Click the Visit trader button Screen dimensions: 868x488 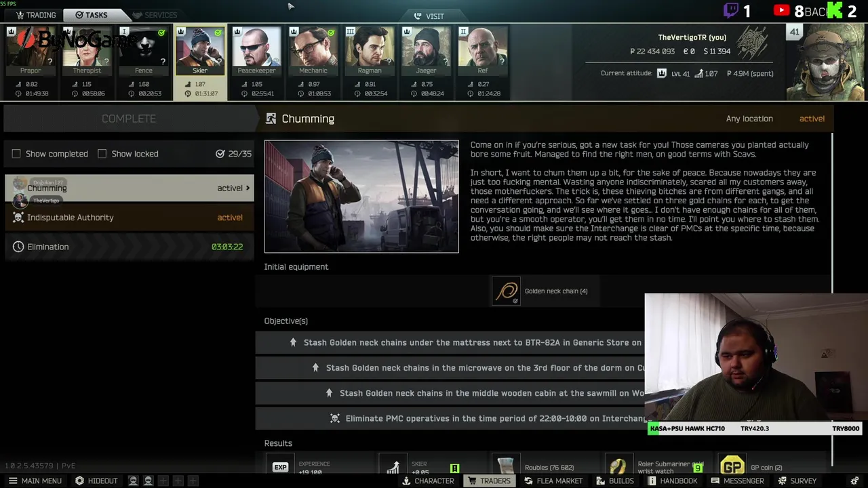pyautogui.click(x=429, y=16)
